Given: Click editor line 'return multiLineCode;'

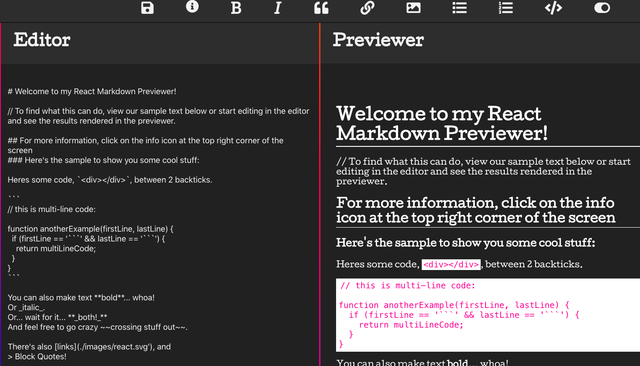Looking at the screenshot, I should (x=56, y=248).
